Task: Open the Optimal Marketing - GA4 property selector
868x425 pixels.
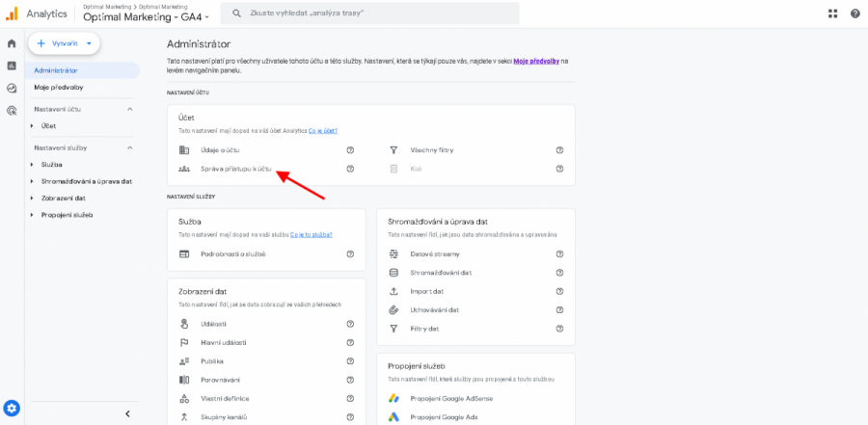Action: 147,17
